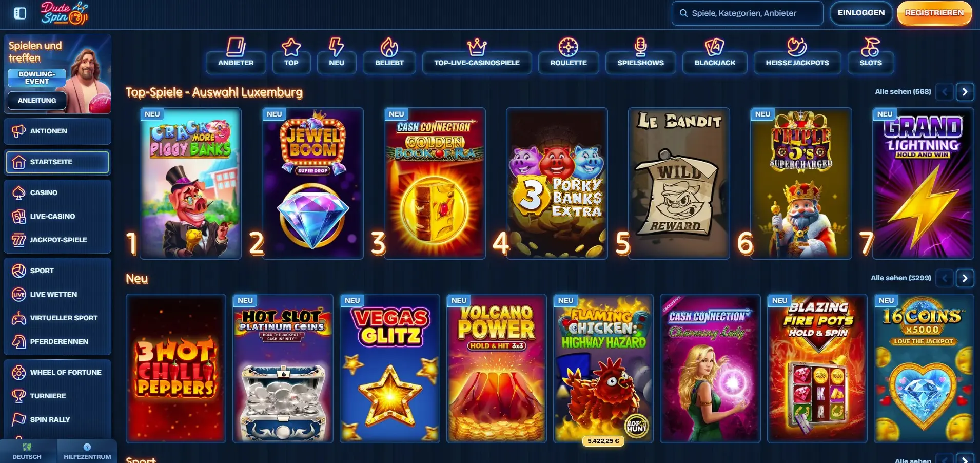Open the Deutsch language selector
The width and height of the screenshot is (980, 463).
27,451
